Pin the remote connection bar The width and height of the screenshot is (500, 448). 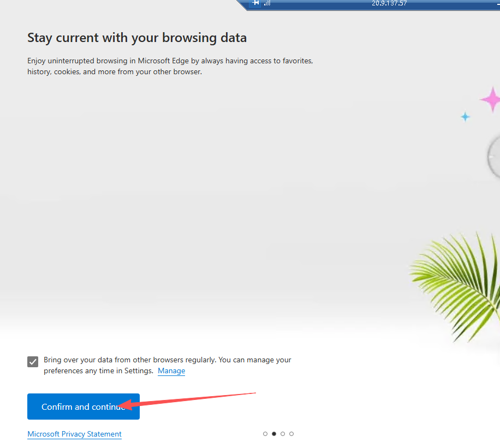[255, 3]
